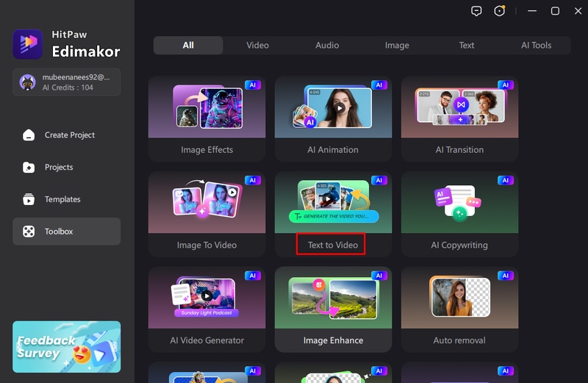Select Toolbox in the sidebar
The image size is (588, 383).
(67, 232)
